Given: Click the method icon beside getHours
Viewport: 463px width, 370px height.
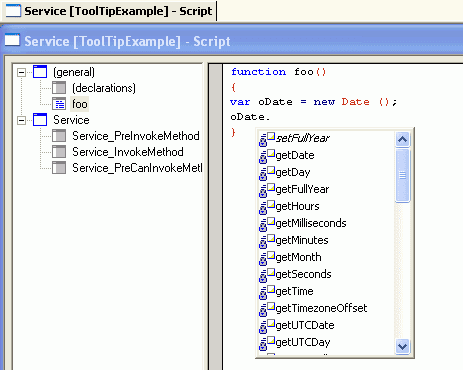Looking at the screenshot, I should (x=267, y=207).
